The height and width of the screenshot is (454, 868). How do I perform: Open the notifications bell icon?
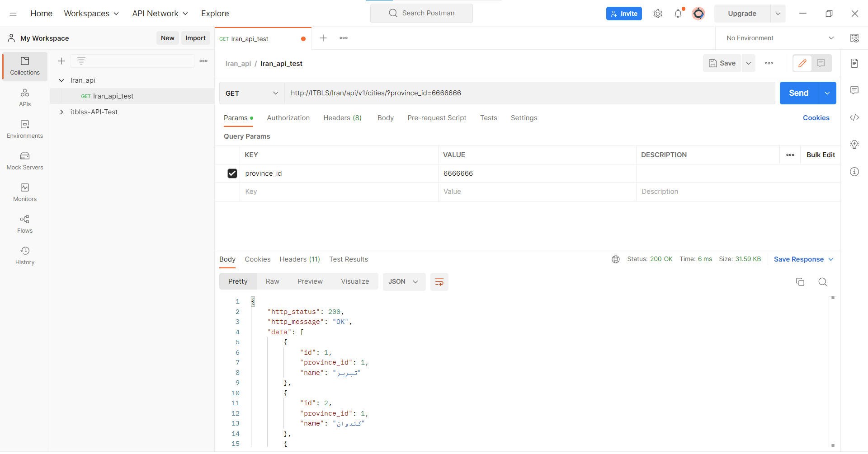pos(678,14)
